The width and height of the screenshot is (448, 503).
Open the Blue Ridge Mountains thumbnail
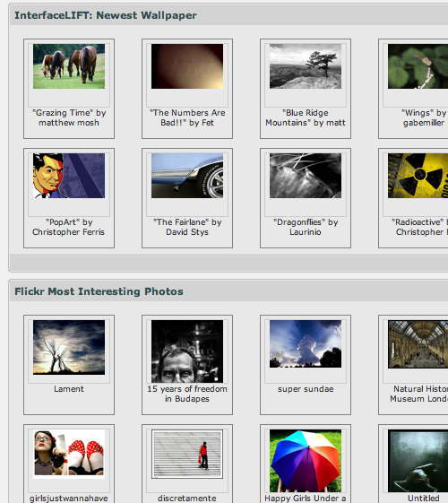[306, 66]
